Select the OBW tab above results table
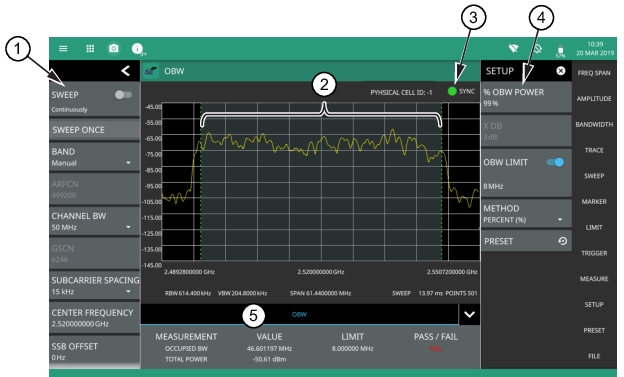 [299, 314]
